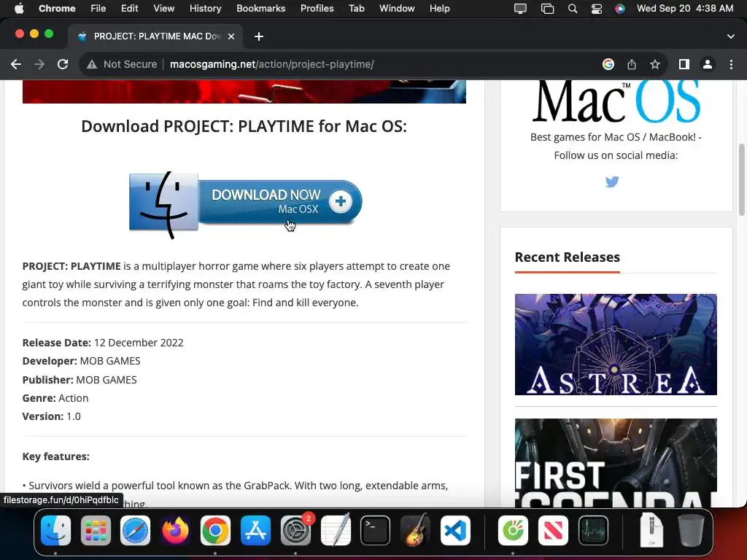Open the Not Secure site warning
747x560 pixels.
pos(122,64)
